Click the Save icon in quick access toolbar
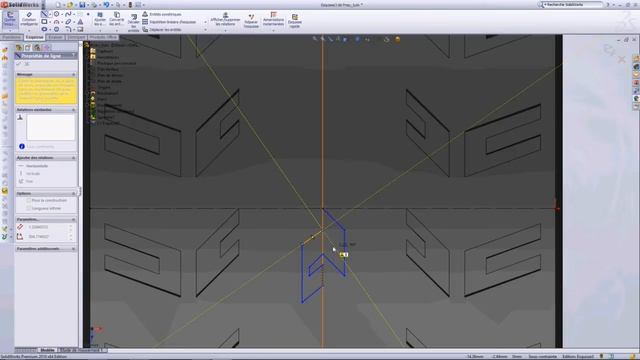 (x=82, y=5)
